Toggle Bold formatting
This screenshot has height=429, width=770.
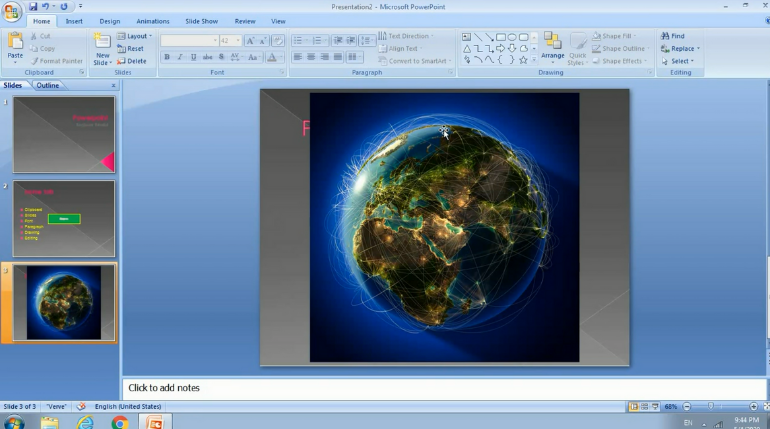tap(167, 57)
